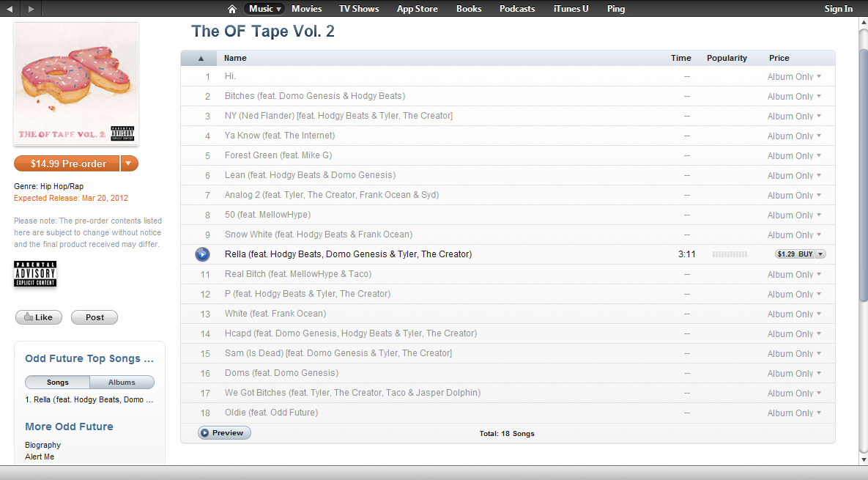Switch the Top Songs panel to the Songs view

(58, 382)
